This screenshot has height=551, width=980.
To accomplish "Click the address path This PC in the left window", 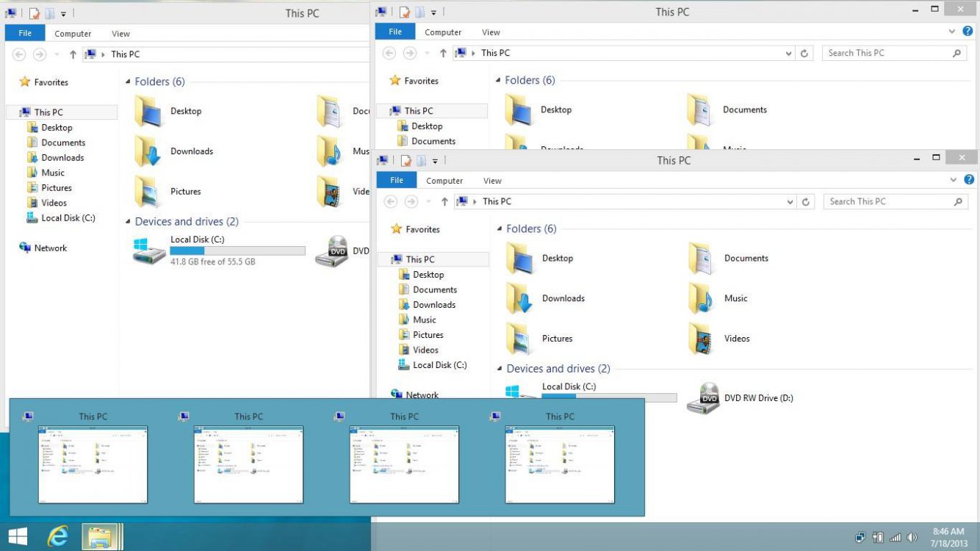I will (x=125, y=54).
